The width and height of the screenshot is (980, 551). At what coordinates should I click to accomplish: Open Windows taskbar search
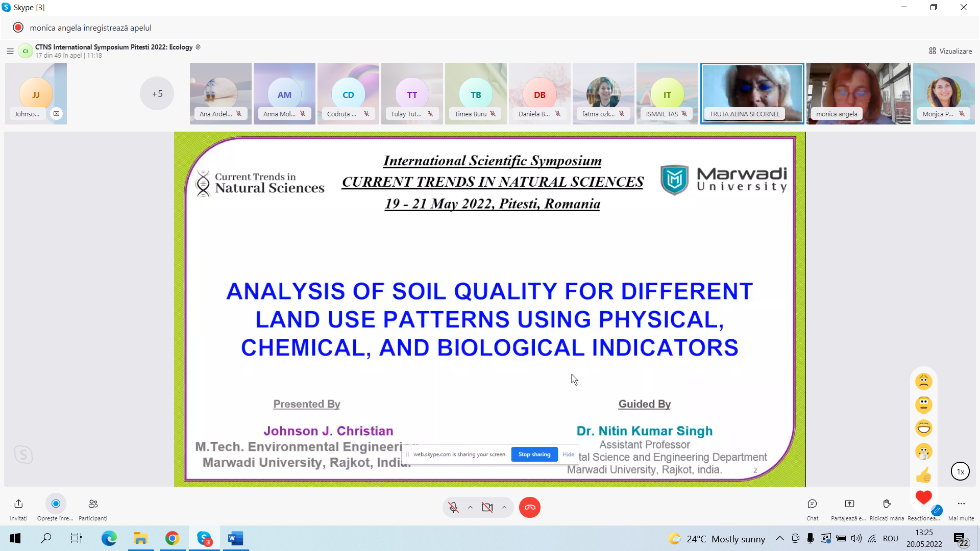[x=46, y=538]
